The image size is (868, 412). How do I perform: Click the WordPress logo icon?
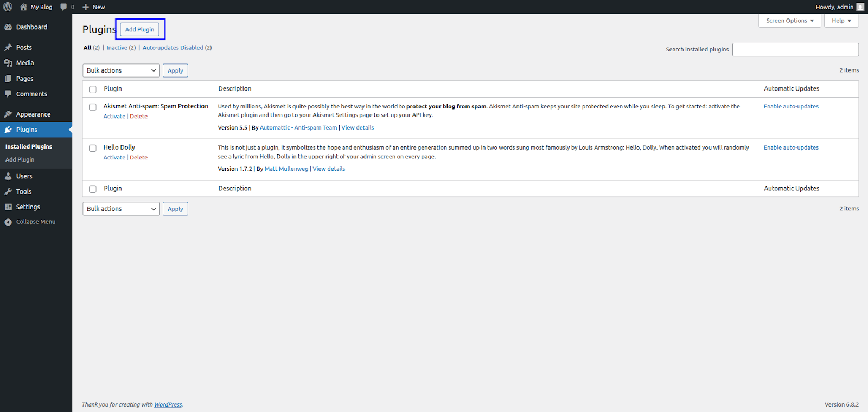[8, 7]
